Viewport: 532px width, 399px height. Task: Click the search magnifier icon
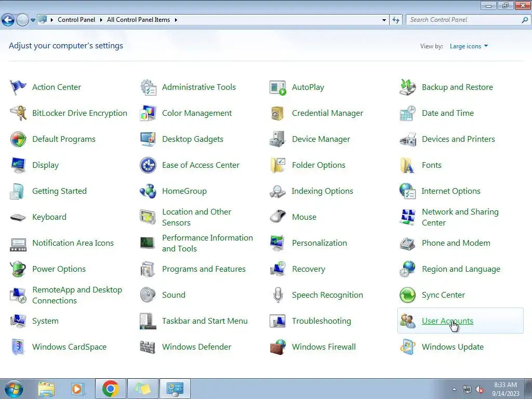pos(525,20)
